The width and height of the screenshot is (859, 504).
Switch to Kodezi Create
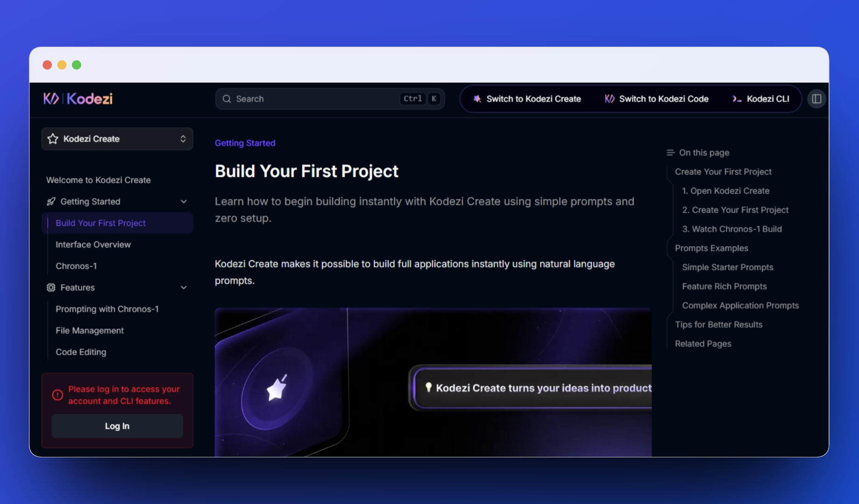point(527,99)
